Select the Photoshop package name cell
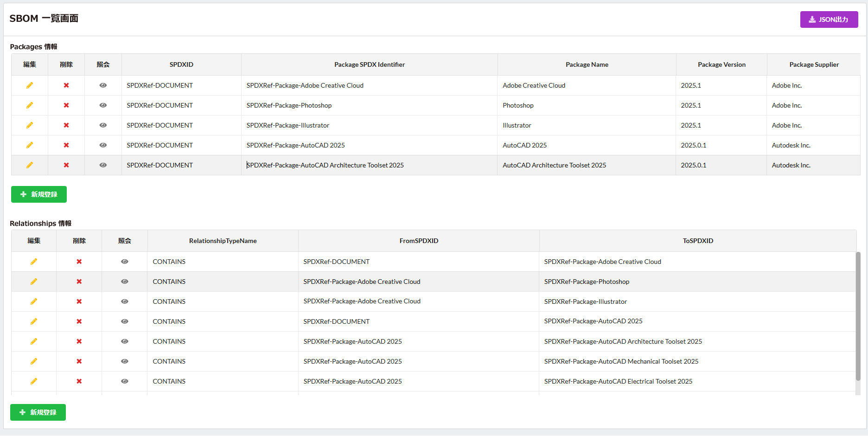Screen dimensions: 868x436 pos(587,105)
